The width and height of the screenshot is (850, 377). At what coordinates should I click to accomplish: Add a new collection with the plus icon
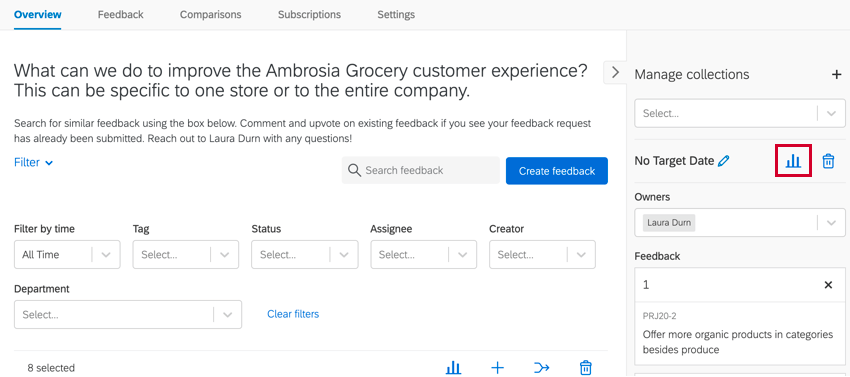[836, 74]
